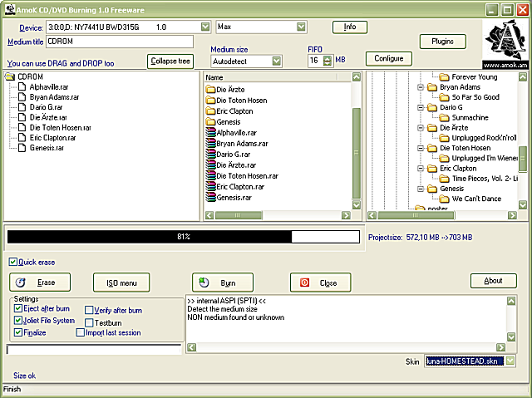Click the Info button
The height and width of the screenshot is (398, 532).
pyautogui.click(x=350, y=27)
